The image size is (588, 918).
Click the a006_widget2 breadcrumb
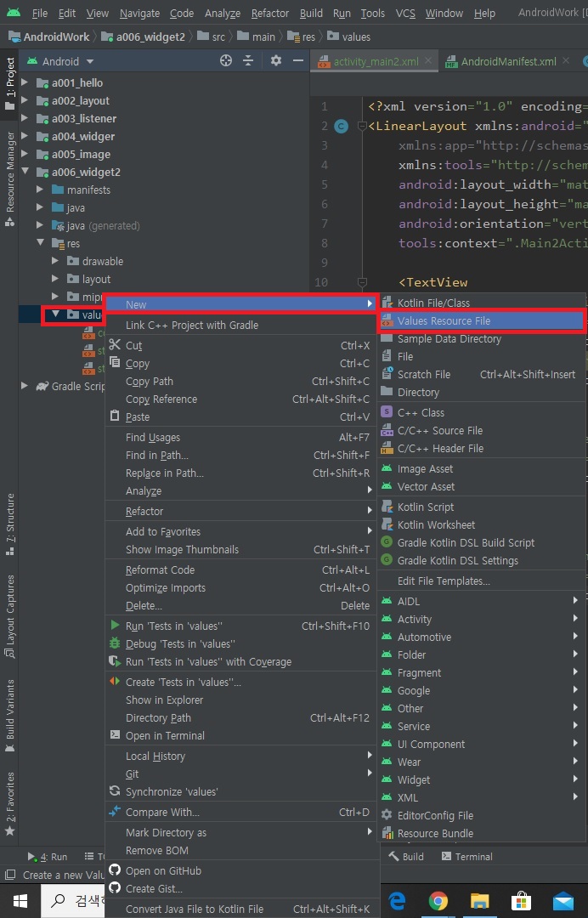click(144, 37)
